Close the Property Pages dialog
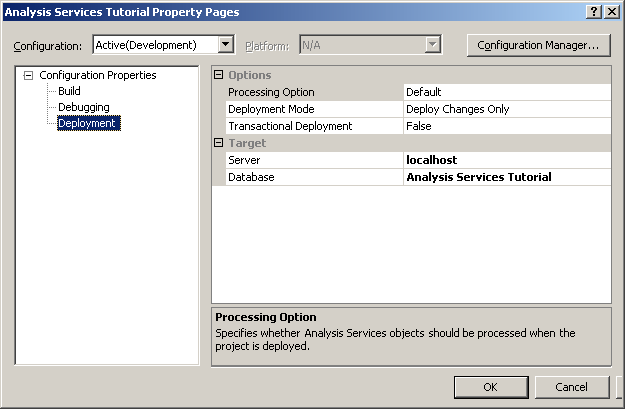The height and width of the screenshot is (409, 625). point(611,11)
